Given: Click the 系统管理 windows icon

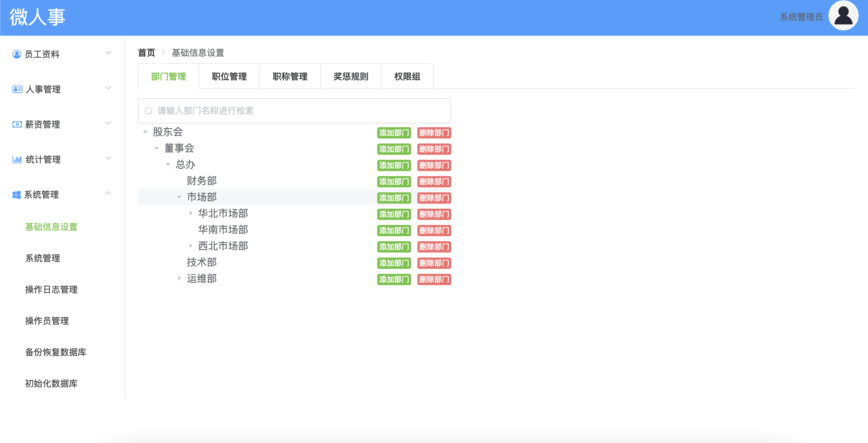Looking at the screenshot, I should tap(17, 195).
